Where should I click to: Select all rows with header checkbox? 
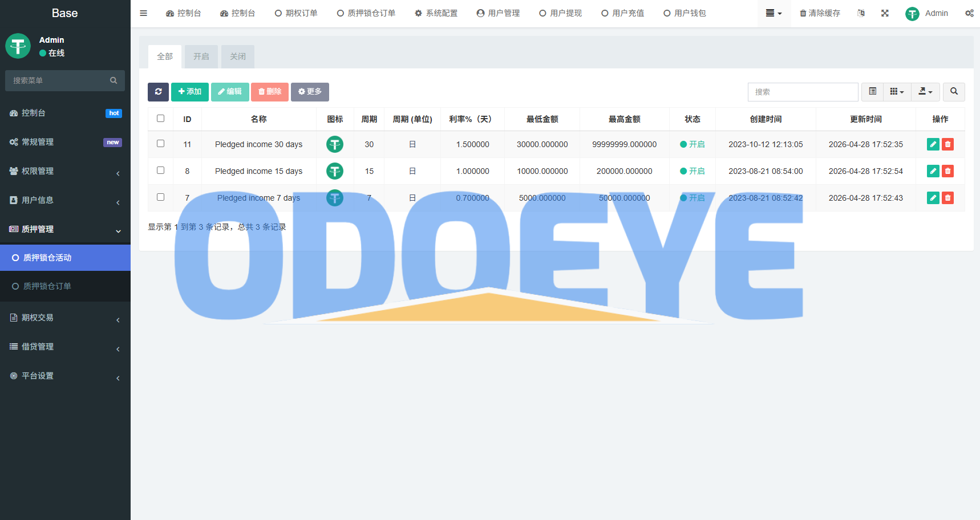[x=160, y=119]
